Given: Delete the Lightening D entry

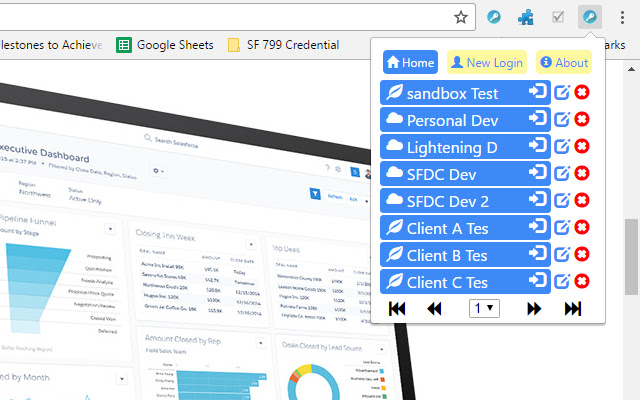Looking at the screenshot, I should [x=582, y=146].
